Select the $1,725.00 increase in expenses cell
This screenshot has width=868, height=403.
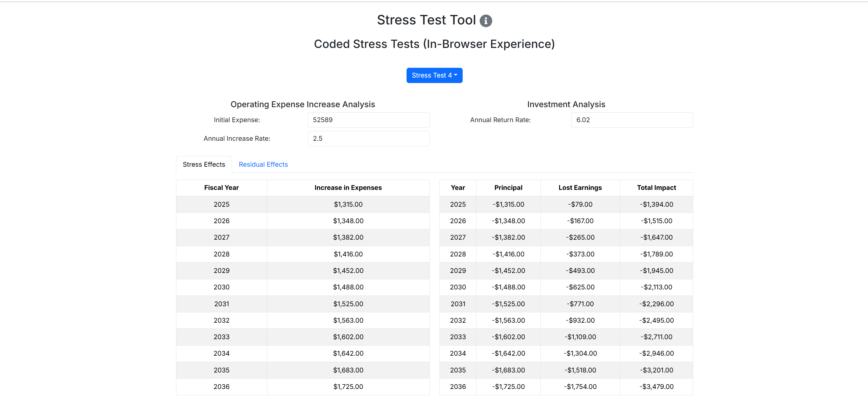(x=348, y=387)
